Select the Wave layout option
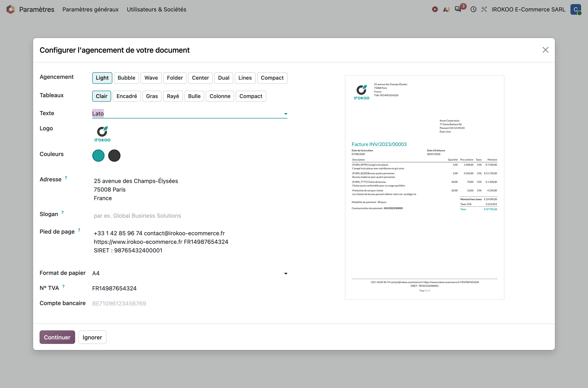The height and width of the screenshot is (388, 588). (151, 78)
